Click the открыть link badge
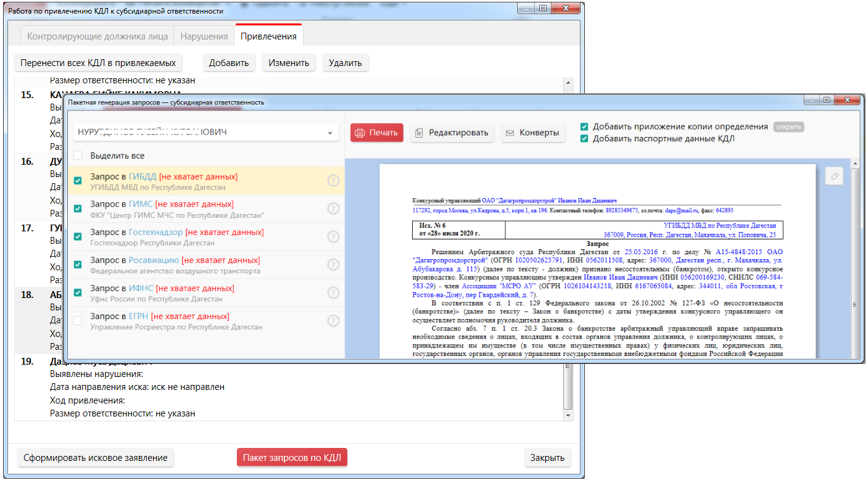The width and height of the screenshot is (868, 480). tap(788, 127)
